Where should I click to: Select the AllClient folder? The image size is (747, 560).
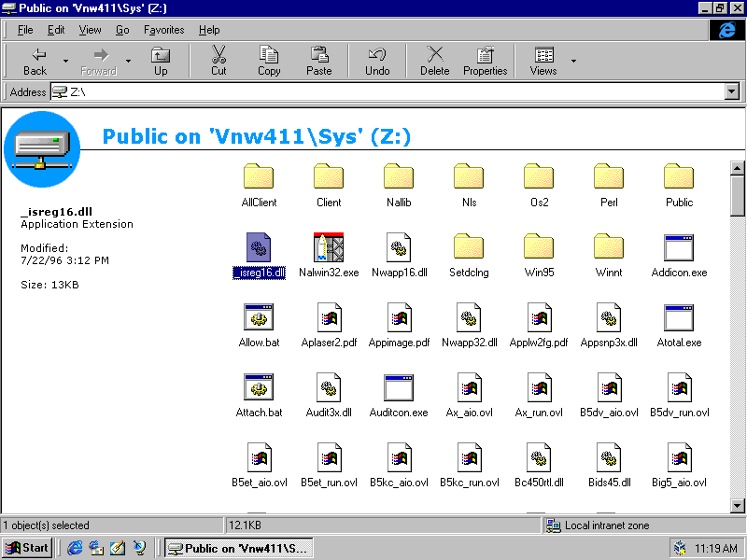pos(259,186)
